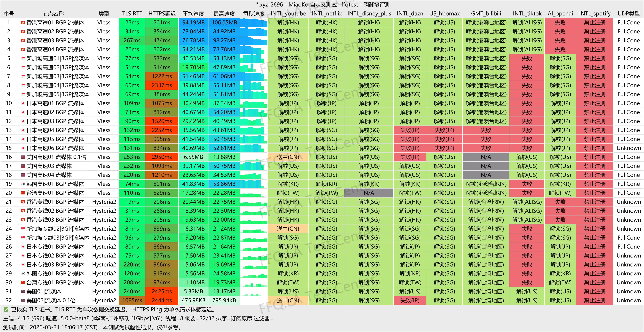Click the flag icon beside 台湾高速01
Image resolution: width=644 pixels, height=332 pixels.
(23, 193)
